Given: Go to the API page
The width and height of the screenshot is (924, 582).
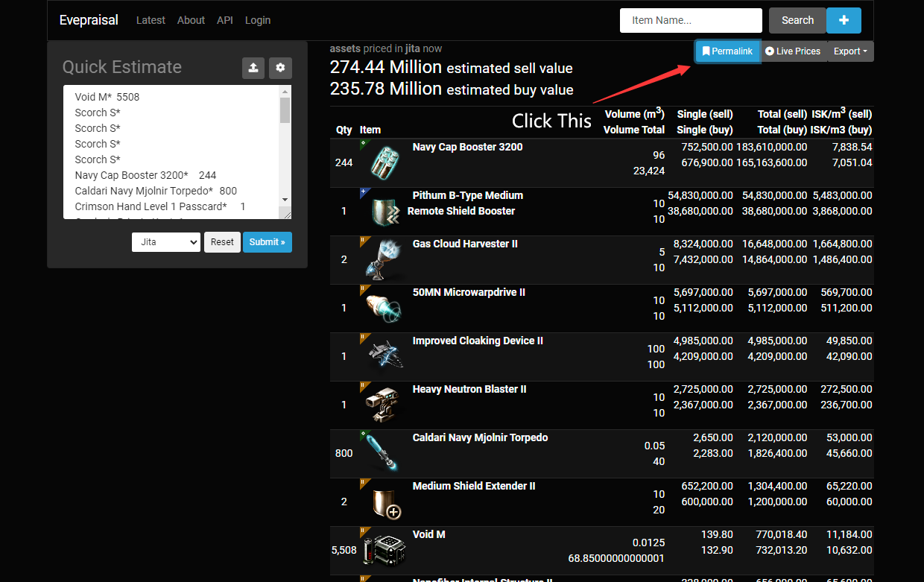Looking at the screenshot, I should pyautogui.click(x=224, y=20).
